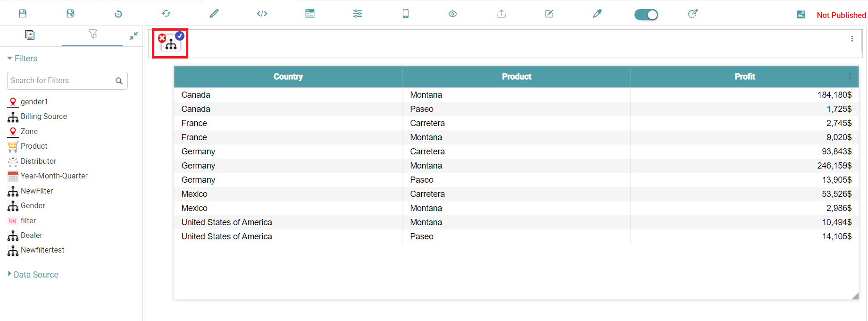
Task: Select the eyedropper color picker icon
Action: tap(597, 14)
